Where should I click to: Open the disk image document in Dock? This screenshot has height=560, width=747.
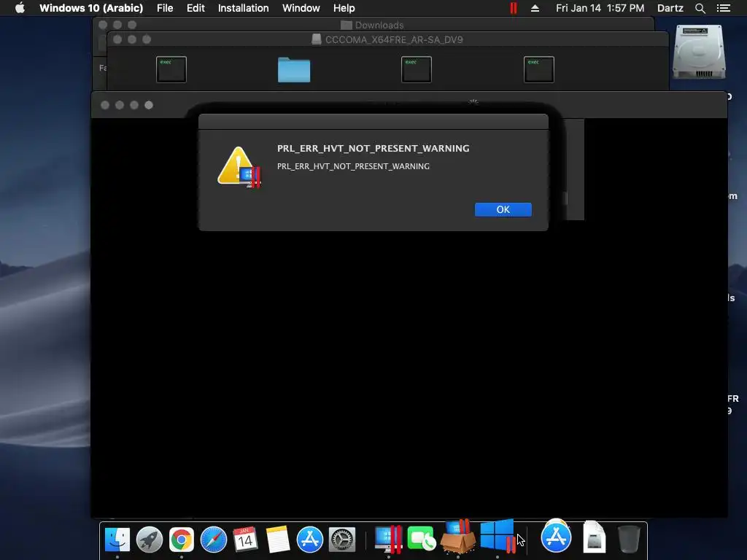594,537
